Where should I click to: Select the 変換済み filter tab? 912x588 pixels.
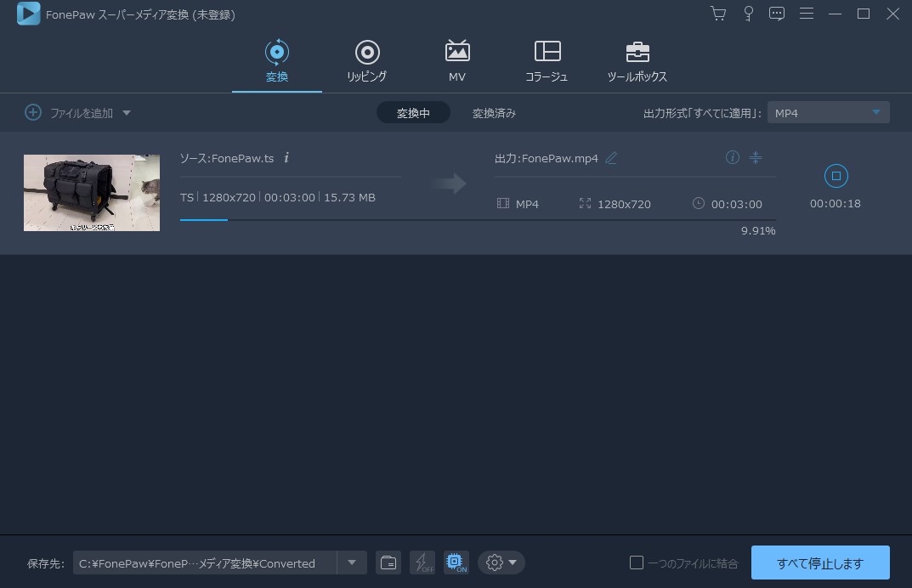point(494,113)
